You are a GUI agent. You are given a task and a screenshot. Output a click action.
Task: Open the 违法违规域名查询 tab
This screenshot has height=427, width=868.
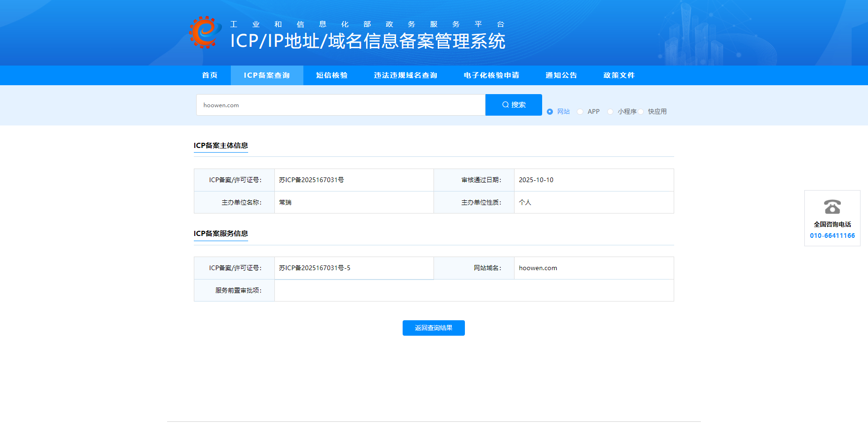(x=406, y=75)
